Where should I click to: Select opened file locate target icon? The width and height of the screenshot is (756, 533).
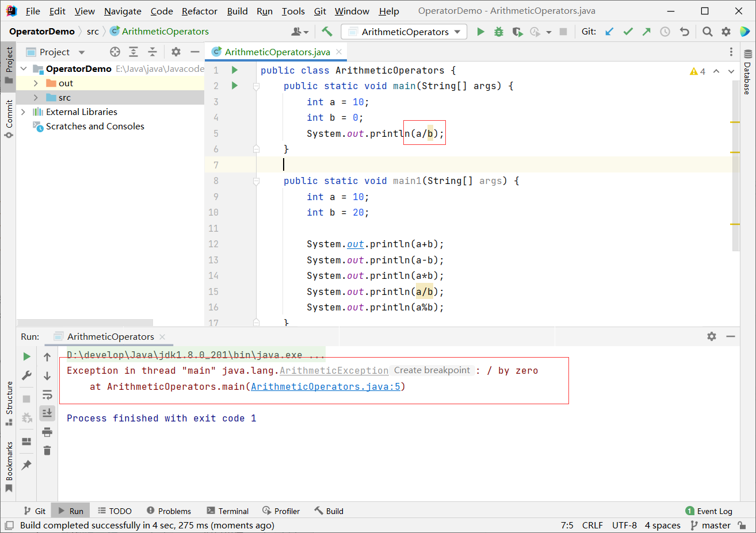115,52
